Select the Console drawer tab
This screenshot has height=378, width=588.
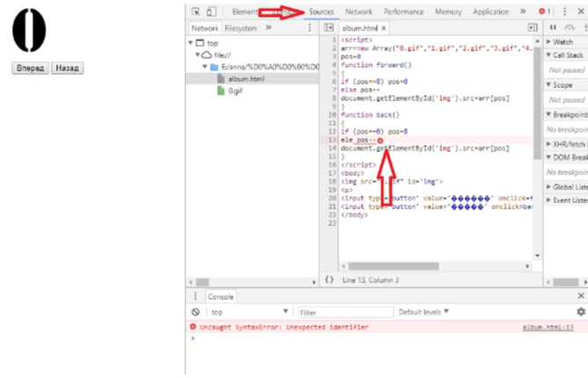pyautogui.click(x=221, y=296)
